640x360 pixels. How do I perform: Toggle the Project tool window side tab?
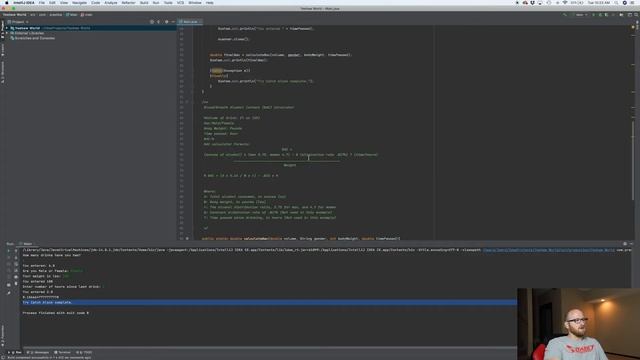pyautogui.click(x=2, y=29)
